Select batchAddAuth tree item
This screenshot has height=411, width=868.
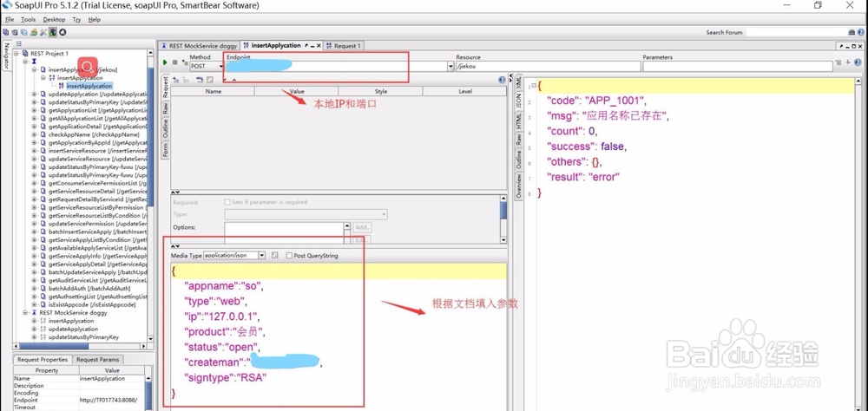[x=89, y=289]
